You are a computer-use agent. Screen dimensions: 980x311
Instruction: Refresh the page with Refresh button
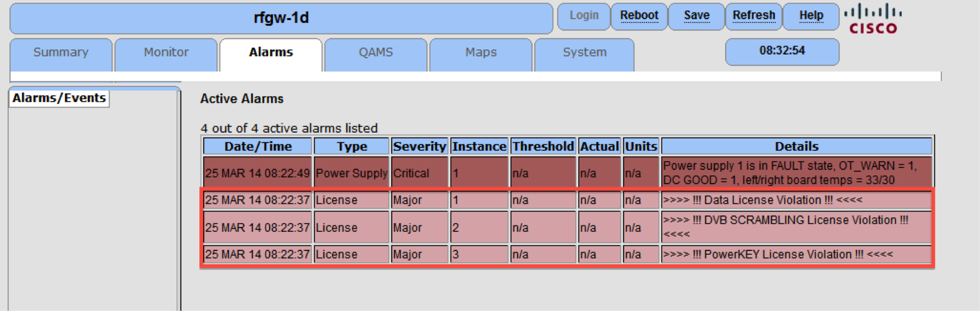[753, 16]
